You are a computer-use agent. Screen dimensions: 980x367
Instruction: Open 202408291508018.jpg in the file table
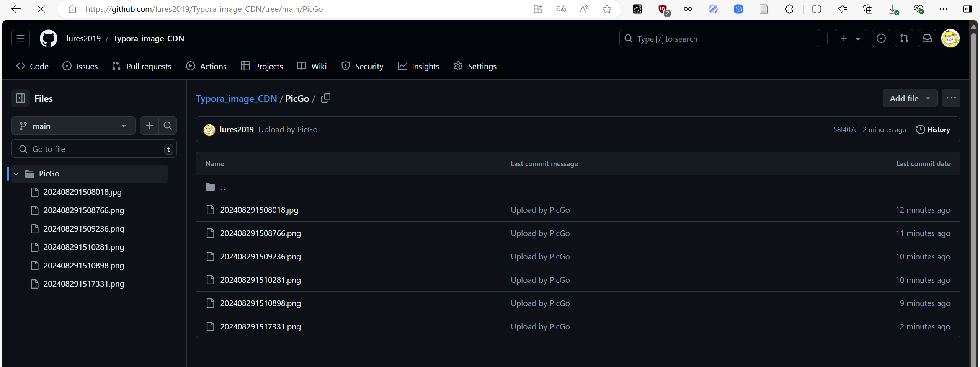(x=259, y=210)
